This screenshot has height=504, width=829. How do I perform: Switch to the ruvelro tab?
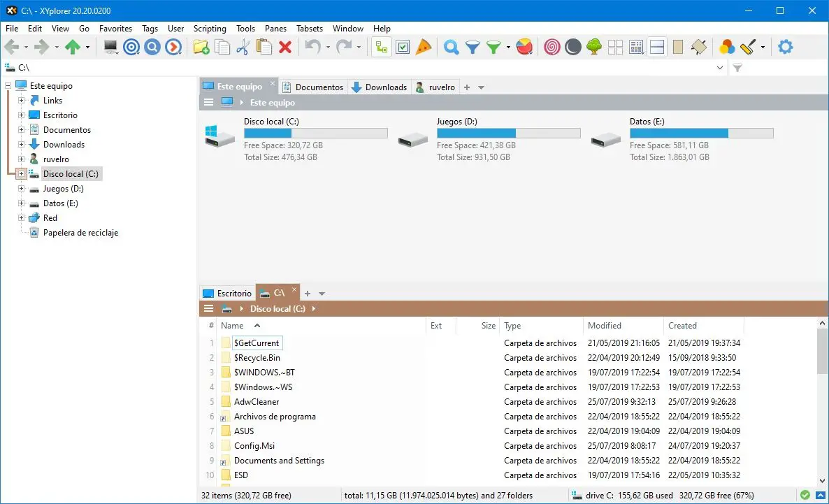point(435,87)
